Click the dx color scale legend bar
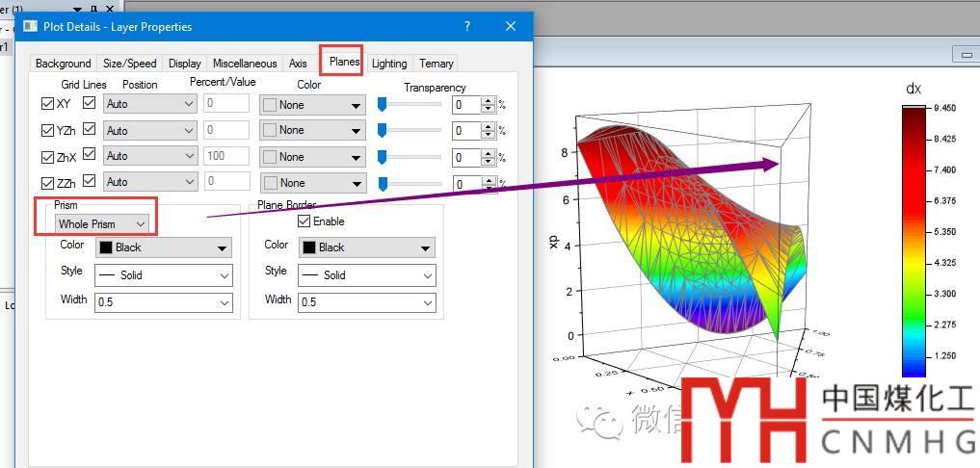This screenshot has height=468, width=980. [914, 241]
